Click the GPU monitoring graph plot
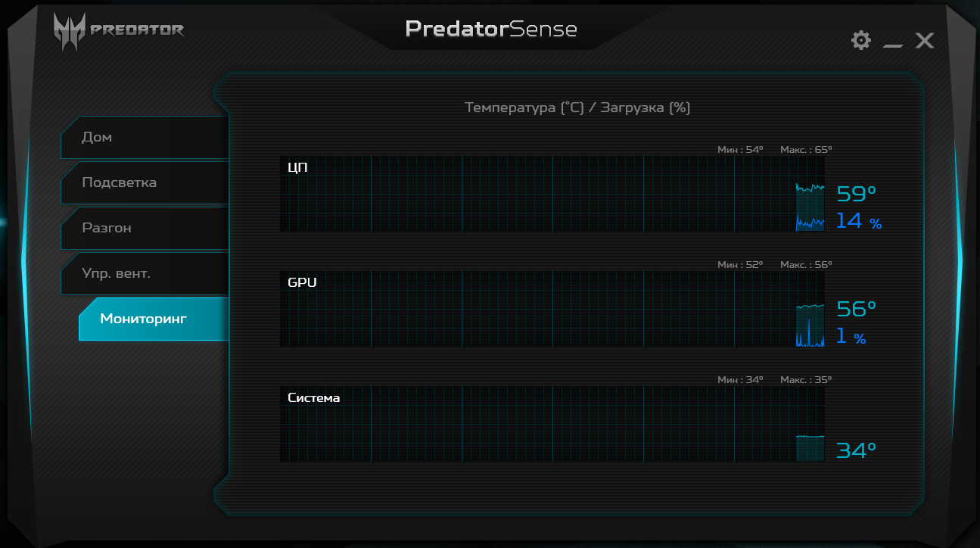The width and height of the screenshot is (980, 548). 552,309
